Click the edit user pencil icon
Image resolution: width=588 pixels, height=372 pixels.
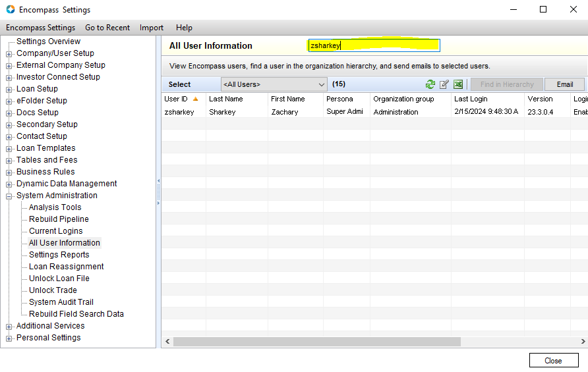click(x=444, y=84)
